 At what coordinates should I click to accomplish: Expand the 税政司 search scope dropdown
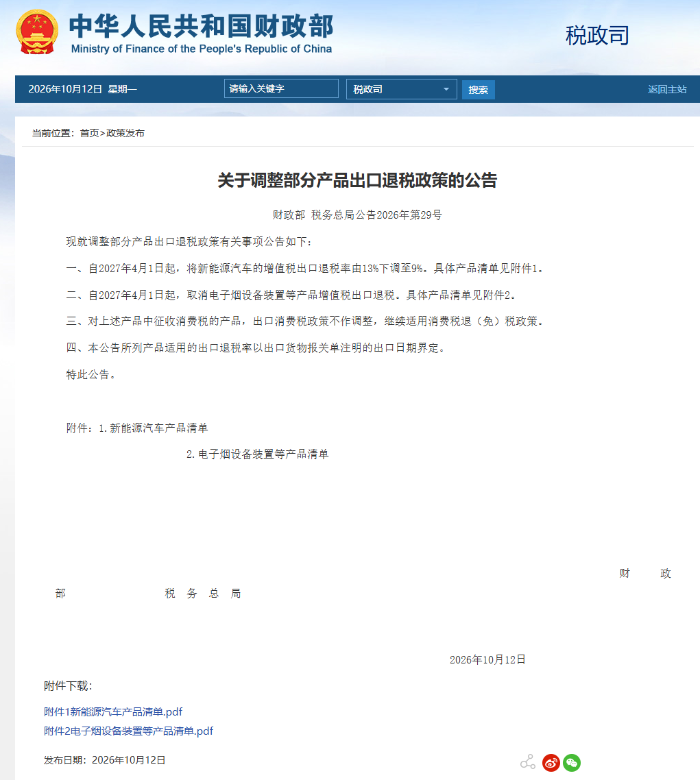(402, 89)
